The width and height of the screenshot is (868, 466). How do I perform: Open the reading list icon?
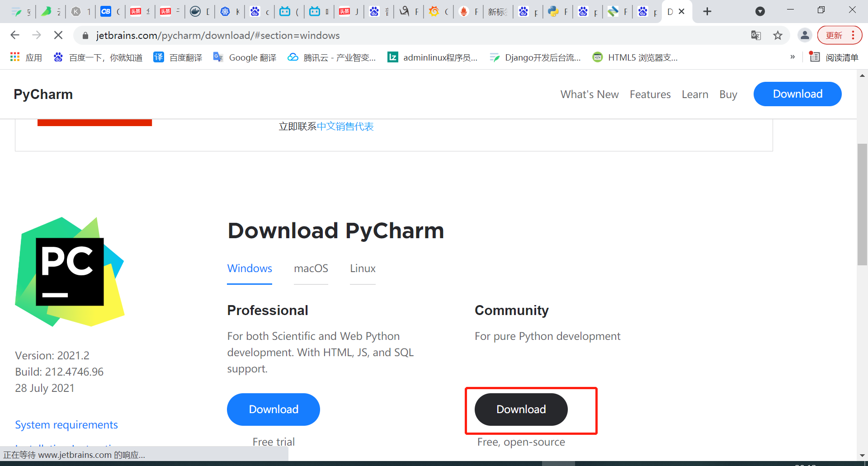(x=814, y=57)
